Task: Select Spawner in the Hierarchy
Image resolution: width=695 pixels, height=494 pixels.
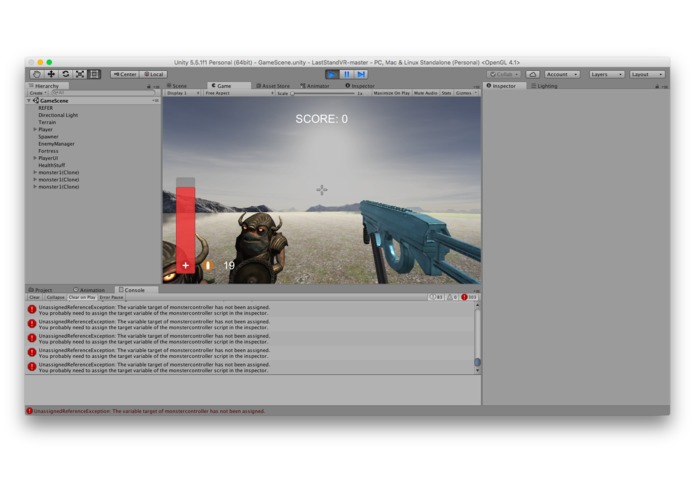Action: (x=48, y=137)
